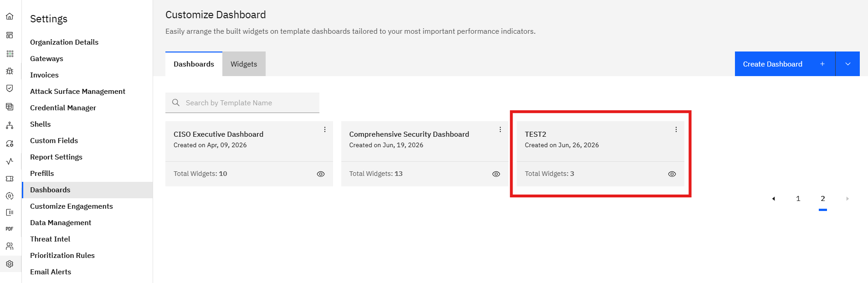
Task: Open Organization Details settings
Action: 64,42
